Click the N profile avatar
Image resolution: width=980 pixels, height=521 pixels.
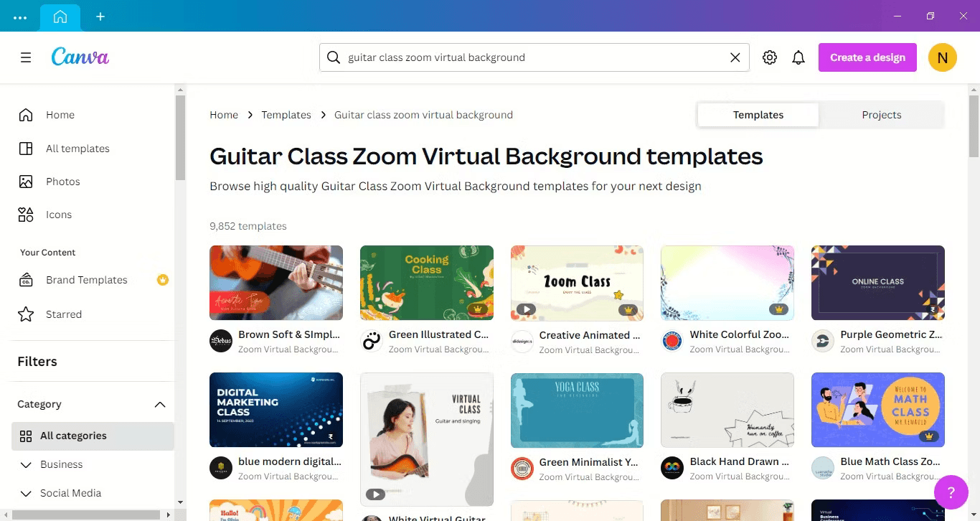(x=943, y=57)
